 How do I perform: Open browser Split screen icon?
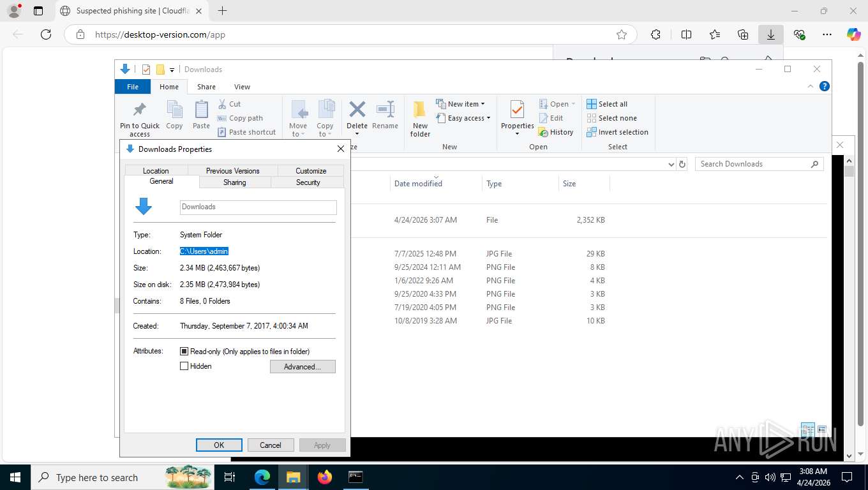coord(686,34)
